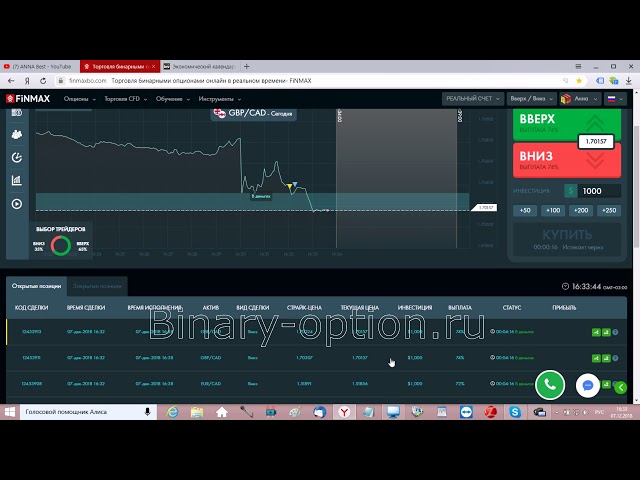Open the Russian flag language selector

click(x=613, y=99)
